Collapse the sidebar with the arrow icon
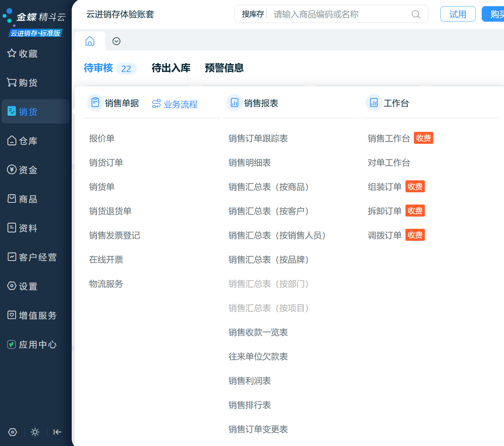This screenshot has width=504, height=446. pos(58,432)
